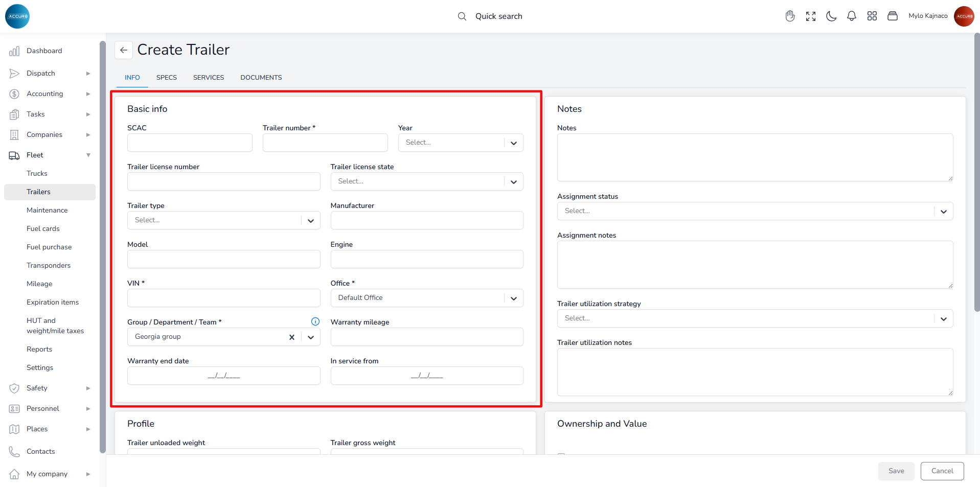Click the back arrow beside Create Trailer
Viewport: 980px width, 487px height.
click(124, 50)
